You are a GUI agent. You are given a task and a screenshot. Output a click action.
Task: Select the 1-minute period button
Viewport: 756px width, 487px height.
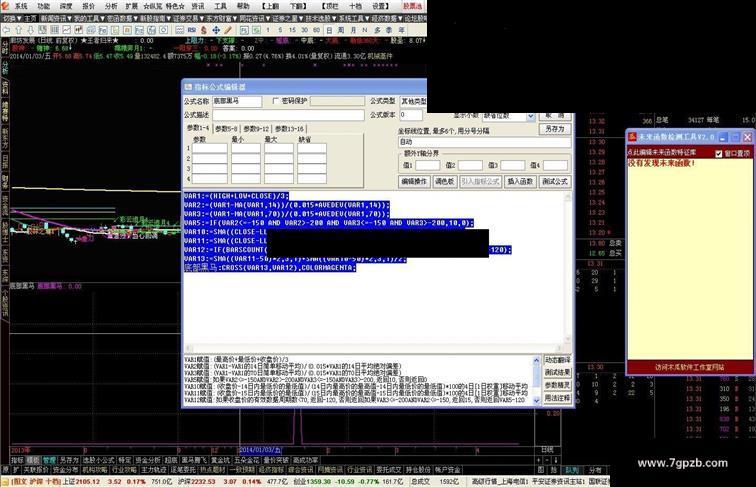tap(268, 30)
